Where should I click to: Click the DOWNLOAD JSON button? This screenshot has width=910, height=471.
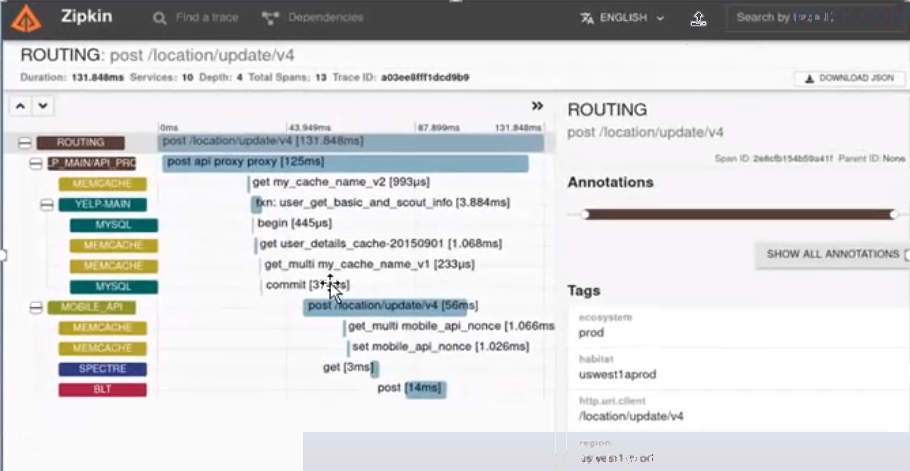[850, 78]
